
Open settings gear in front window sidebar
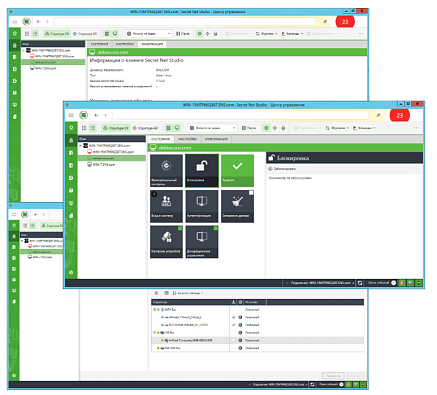point(71,272)
